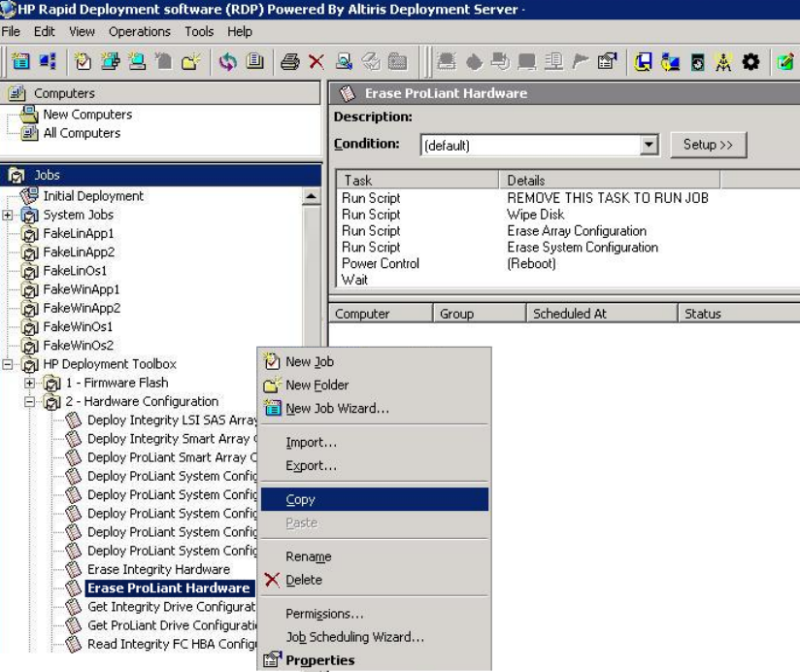Click the printer icon in the toolbar
The image size is (800, 672).
290,62
